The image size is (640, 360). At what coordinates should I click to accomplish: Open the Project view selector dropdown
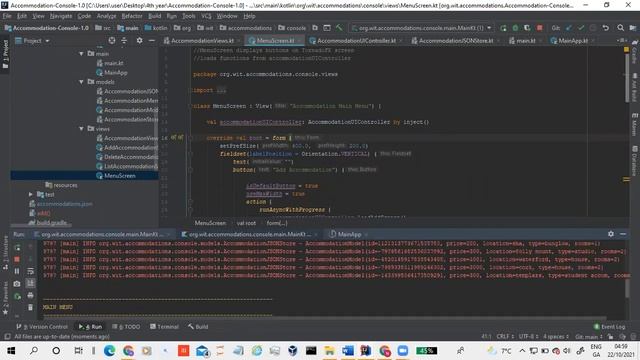pos(32,40)
